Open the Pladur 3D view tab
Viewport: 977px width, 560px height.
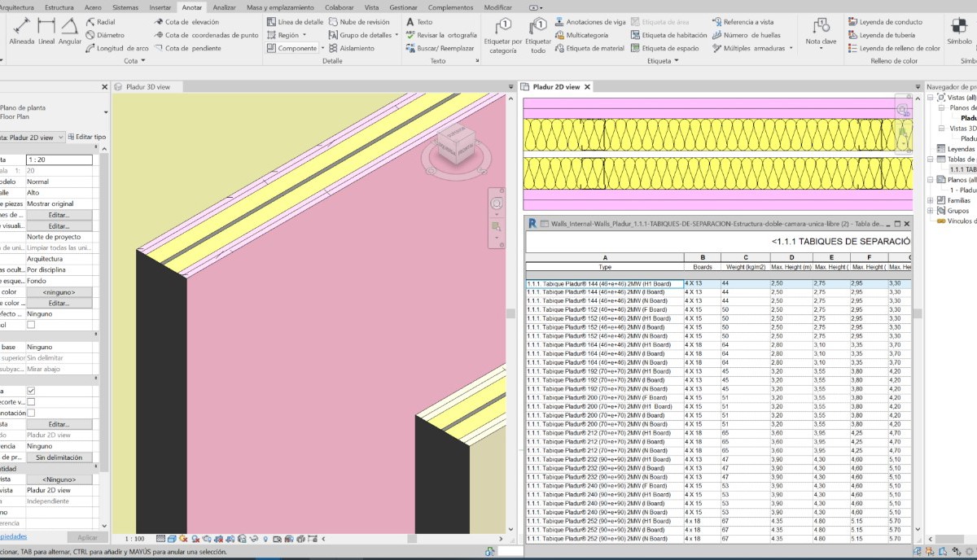click(x=147, y=86)
